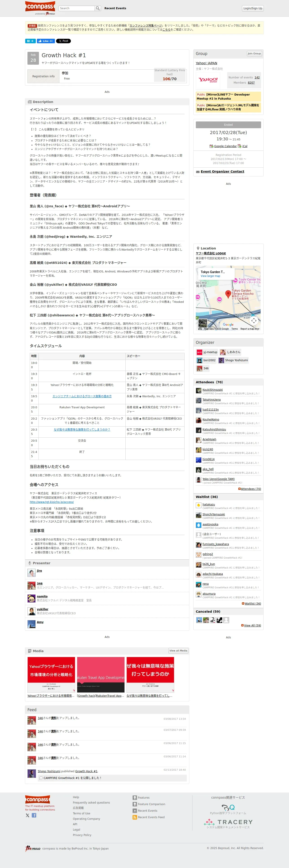
Task: Open the Yahoo! JAPAN group link
Action: [206, 63]
